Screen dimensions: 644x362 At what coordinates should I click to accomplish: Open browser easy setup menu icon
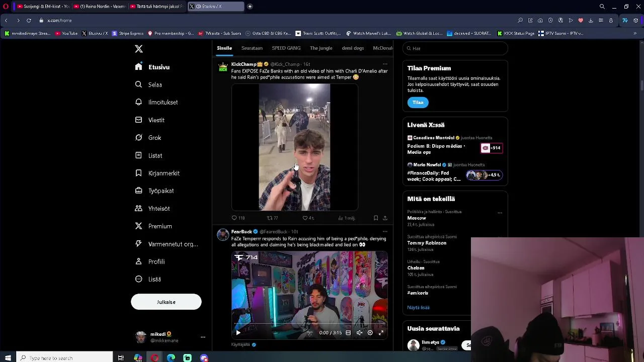click(x=601, y=20)
